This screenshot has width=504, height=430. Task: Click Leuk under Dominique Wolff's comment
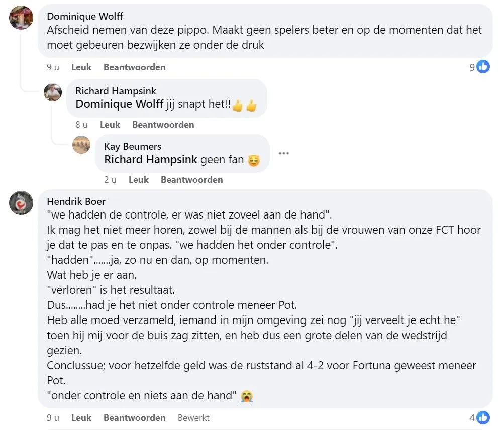pos(81,67)
